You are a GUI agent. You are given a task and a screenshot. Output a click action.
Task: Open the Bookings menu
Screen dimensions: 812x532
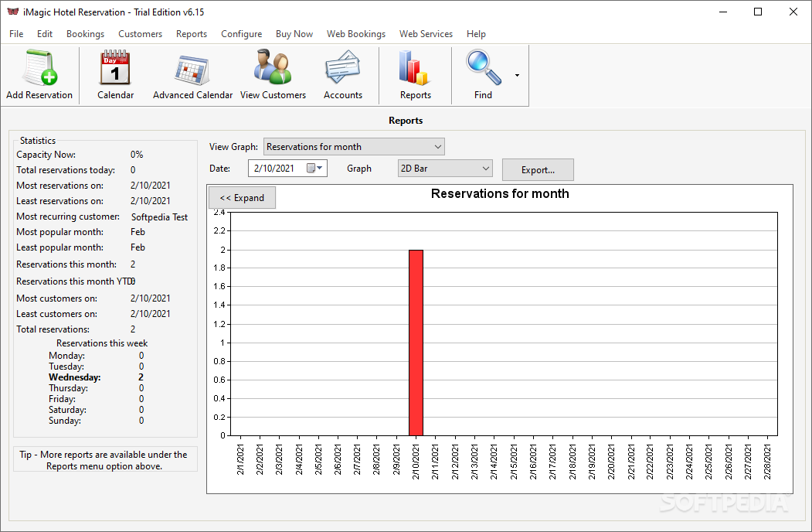pos(85,34)
